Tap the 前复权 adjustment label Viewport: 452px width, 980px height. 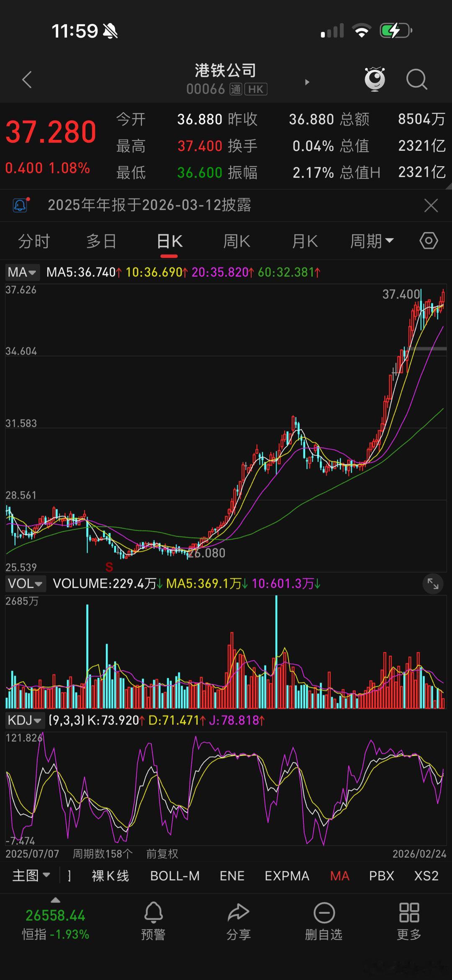(x=162, y=854)
